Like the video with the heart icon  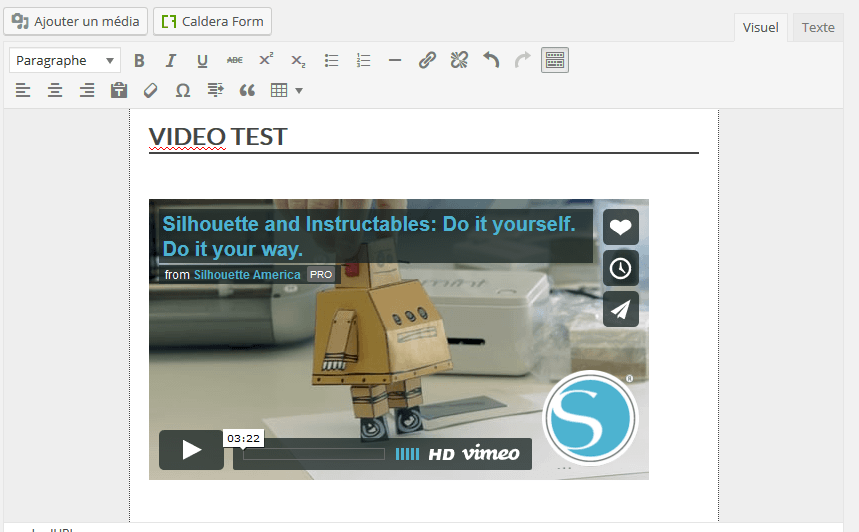tap(621, 227)
